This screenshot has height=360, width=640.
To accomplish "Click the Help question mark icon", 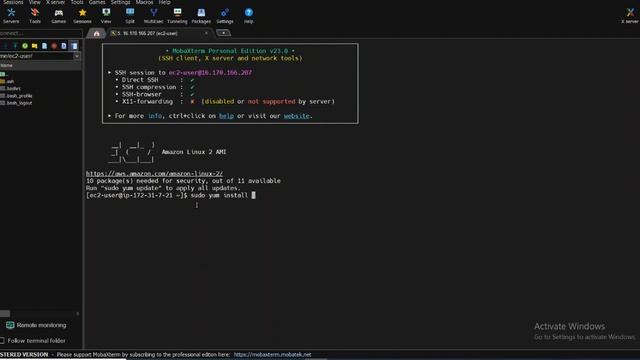I will click(x=249, y=13).
